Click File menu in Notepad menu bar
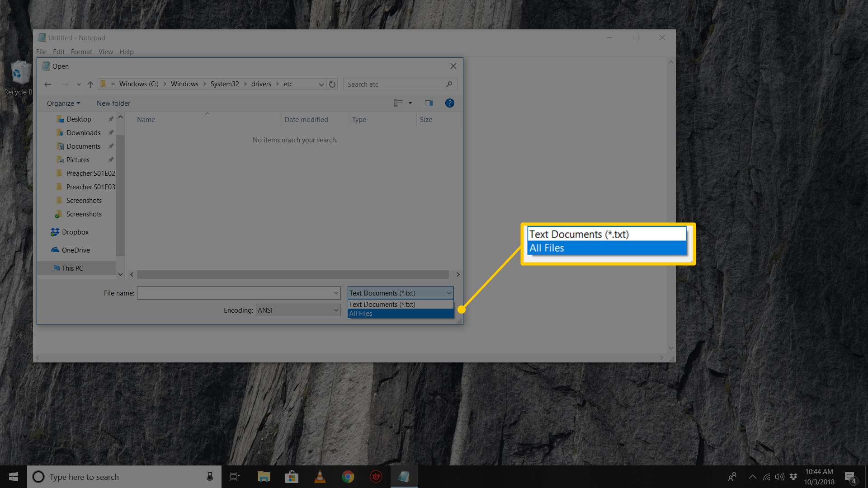This screenshot has width=868, height=488. click(42, 51)
